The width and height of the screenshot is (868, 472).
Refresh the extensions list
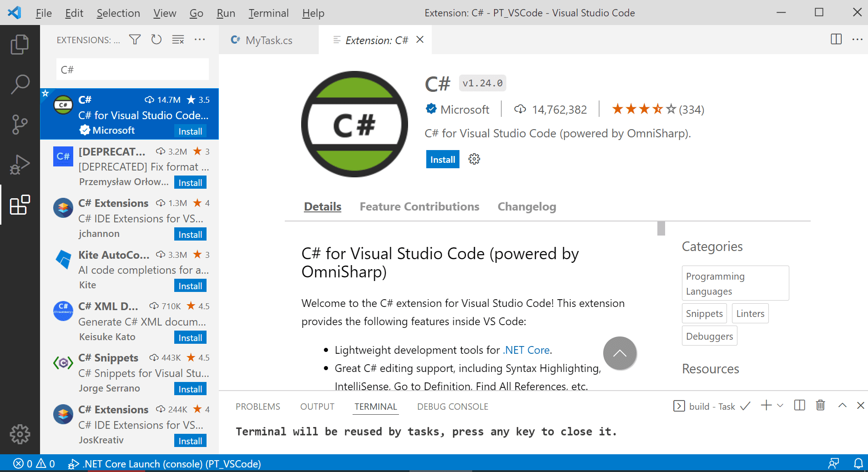pos(156,40)
